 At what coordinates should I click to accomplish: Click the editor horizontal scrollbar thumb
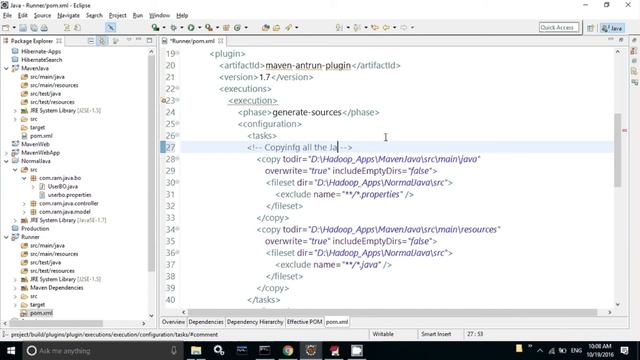[392, 312]
